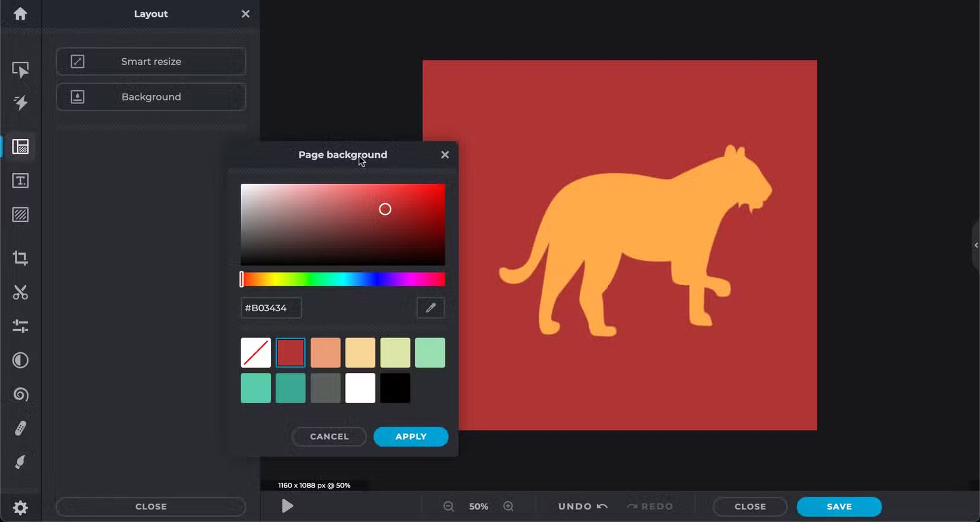Select the Arrange tool in left sidebar

pos(20,70)
